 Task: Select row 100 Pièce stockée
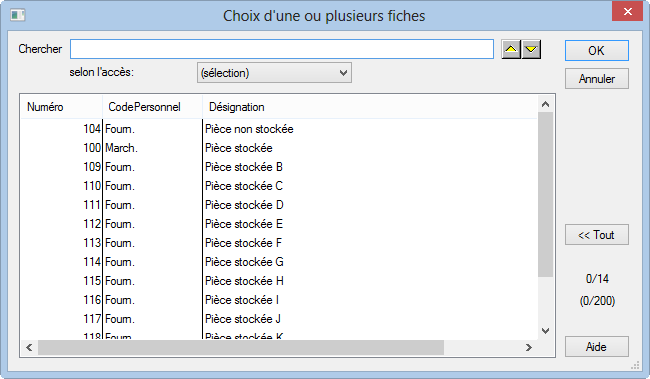(279, 148)
